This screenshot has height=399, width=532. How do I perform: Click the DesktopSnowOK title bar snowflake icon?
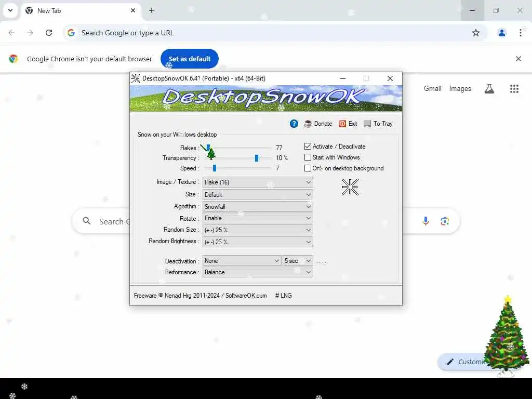tap(136, 78)
